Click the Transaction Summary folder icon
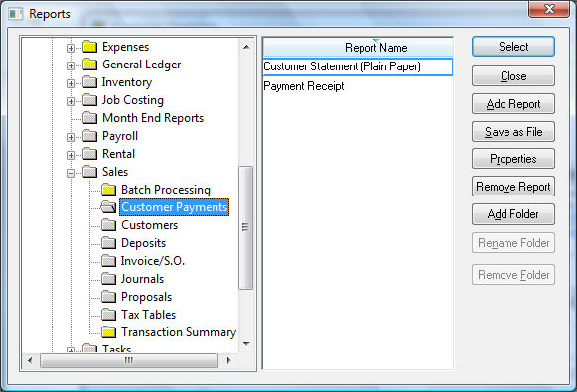Image resolution: width=577 pixels, height=392 pixels. click(108, 332)
